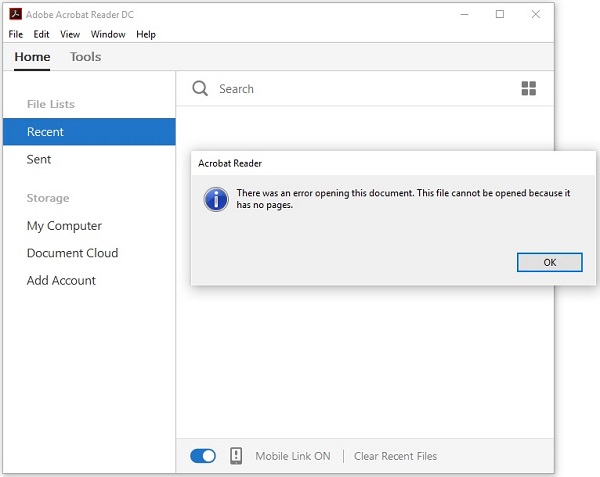Switch to thumbnail grid view icon

(x=528, y=88)
